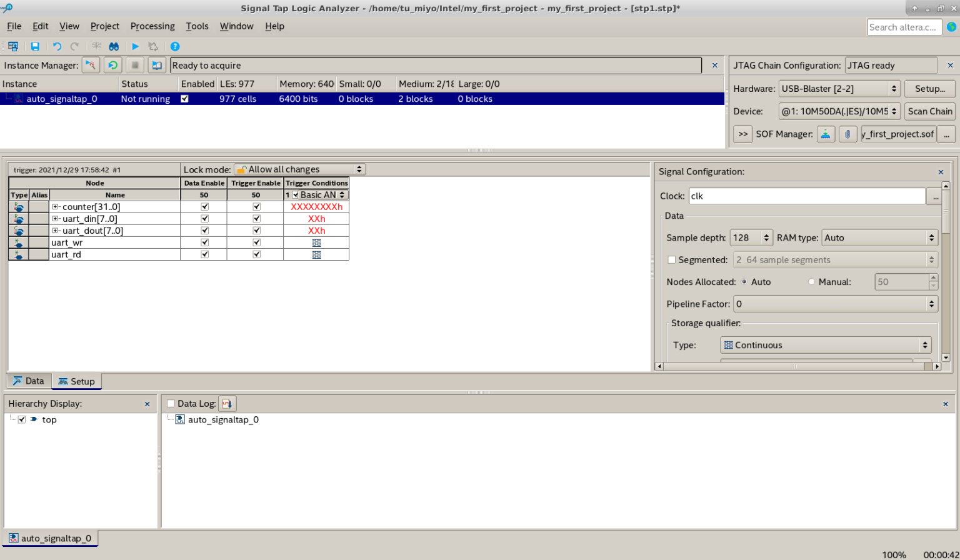Image resolution: width=960 pixels, height=560 pixels.
Task: Switch to the Data tab
Action: [x=29, y=381]
